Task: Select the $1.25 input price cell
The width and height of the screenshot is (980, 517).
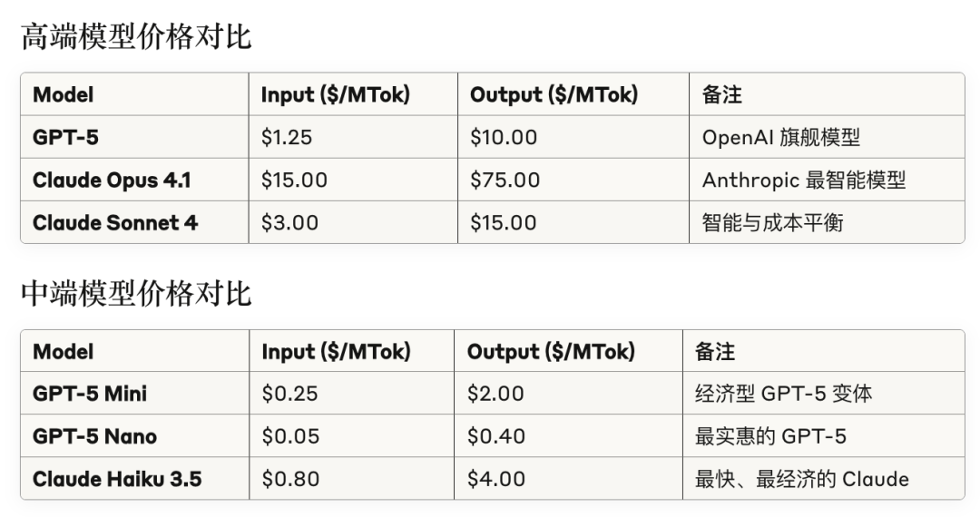Action: [289, 137]
